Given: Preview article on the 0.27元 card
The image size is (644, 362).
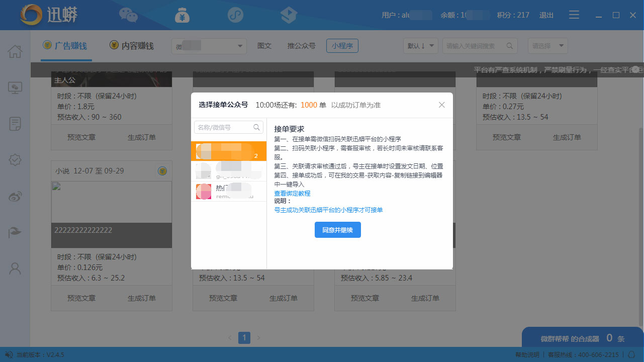Looking at the screenshot, I should [x=507, y=137].
